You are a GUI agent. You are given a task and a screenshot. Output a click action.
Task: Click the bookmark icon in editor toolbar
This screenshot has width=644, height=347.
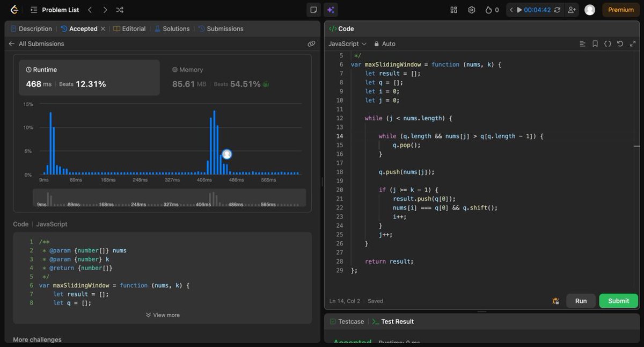point(595,44)
